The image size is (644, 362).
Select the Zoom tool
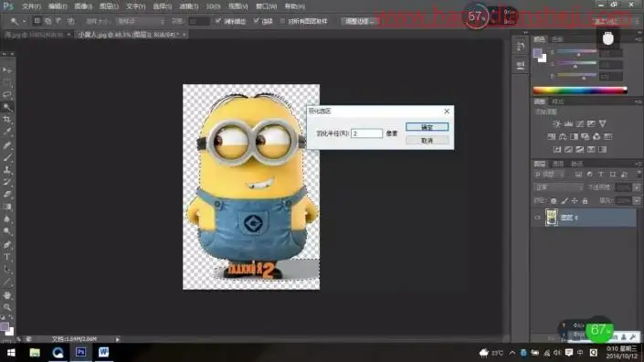pyautogui.click(x=7, y=307)
